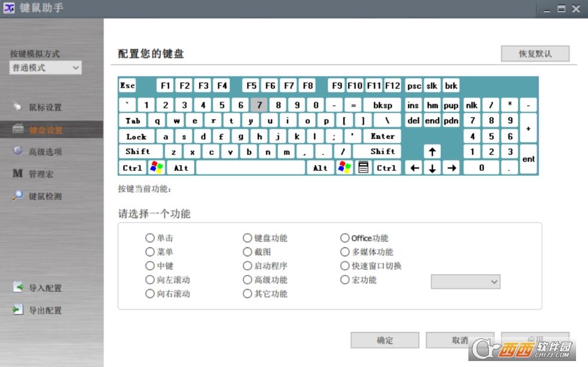Click the hm home key
The width and height of the screenshot is (588, 367).
(x=432, y=105)
